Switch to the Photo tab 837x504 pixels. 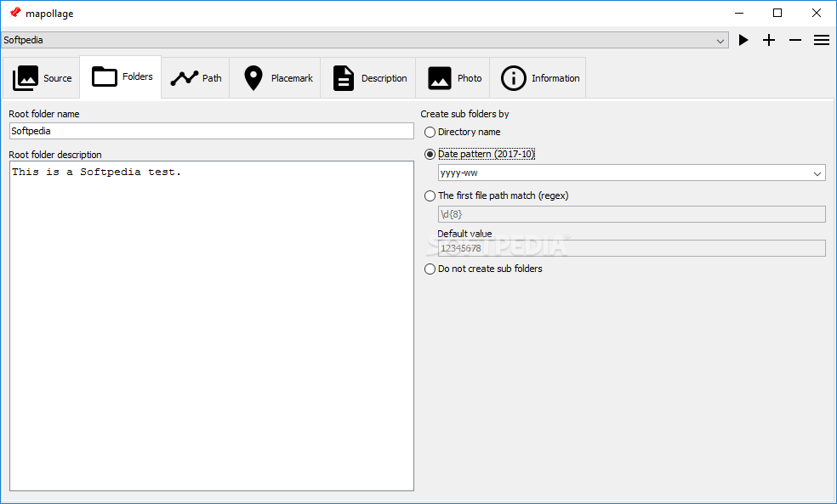tap(453, 78)
